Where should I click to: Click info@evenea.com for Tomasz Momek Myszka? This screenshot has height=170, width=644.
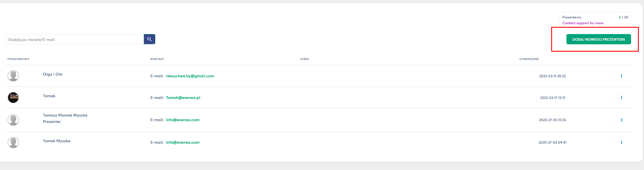pyautogui.click(x=183, y=120)
